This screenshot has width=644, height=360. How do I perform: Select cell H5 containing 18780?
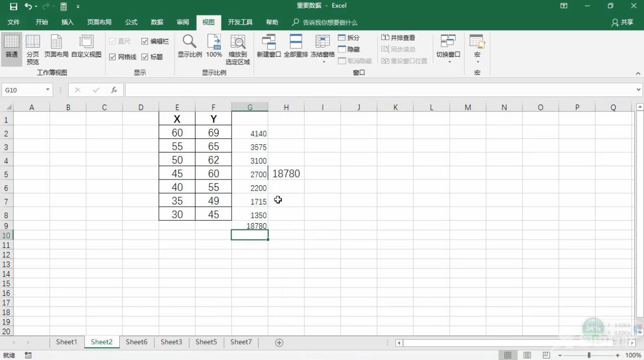click(x=286, y=174)
